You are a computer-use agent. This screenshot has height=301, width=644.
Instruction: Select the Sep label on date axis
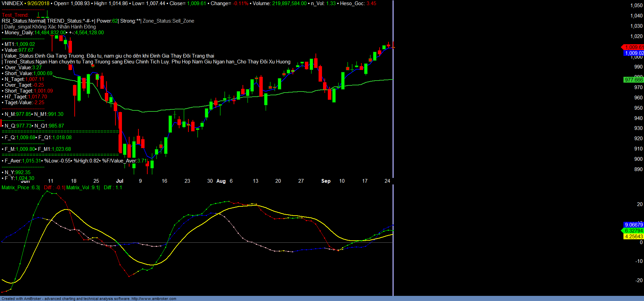[x=326, y=181]
